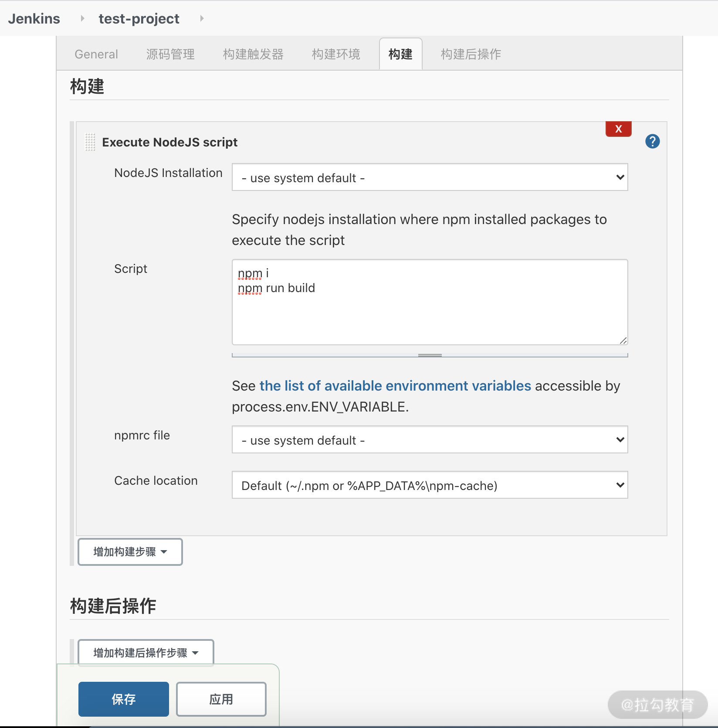Open the 构建触发器 tab
718x728 pixels.
(253, 54)
